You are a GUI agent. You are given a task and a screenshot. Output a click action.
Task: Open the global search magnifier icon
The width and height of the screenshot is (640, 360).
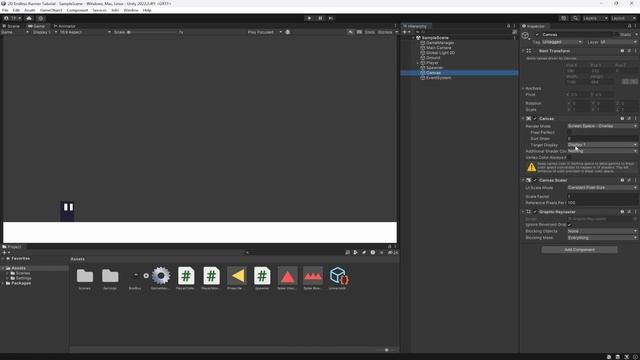[575, 18]
